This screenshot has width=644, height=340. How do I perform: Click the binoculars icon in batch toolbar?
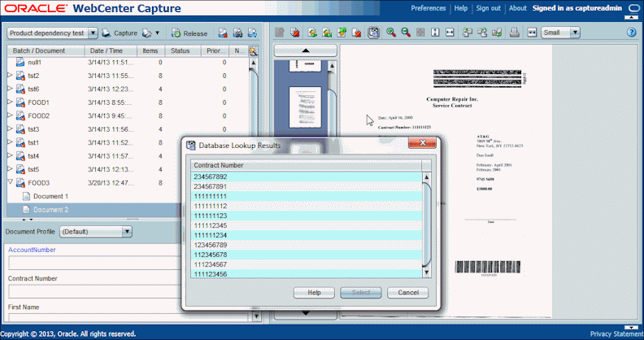click(x=237, y=33)
